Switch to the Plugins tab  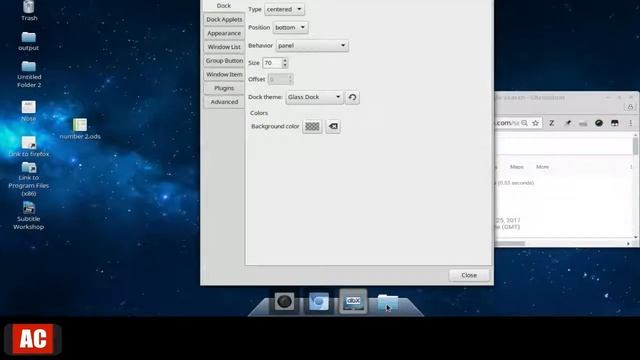pyautogui.click(x=224, y=88)
